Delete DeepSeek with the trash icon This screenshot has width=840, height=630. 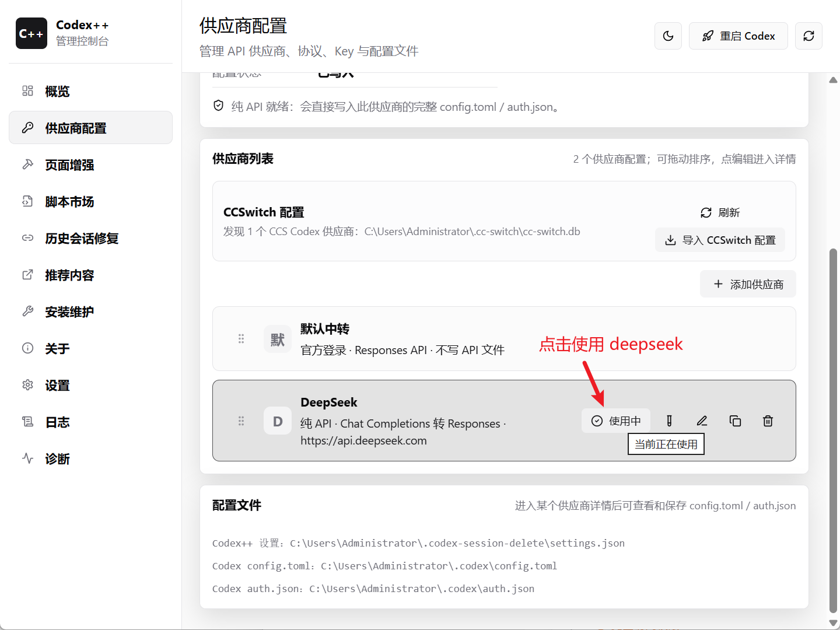(768, 421)
